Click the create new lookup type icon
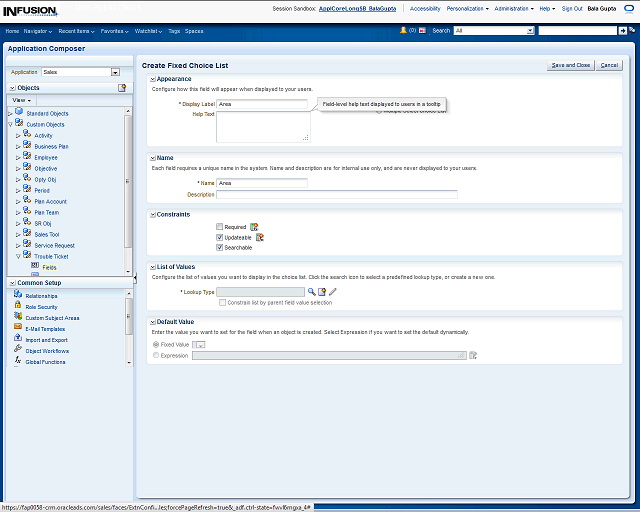This screenshot has height=512, width=640. point(322,291)
